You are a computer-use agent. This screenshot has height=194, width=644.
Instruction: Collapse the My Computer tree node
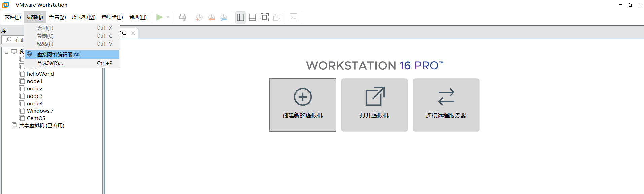[x=6, y=52]
